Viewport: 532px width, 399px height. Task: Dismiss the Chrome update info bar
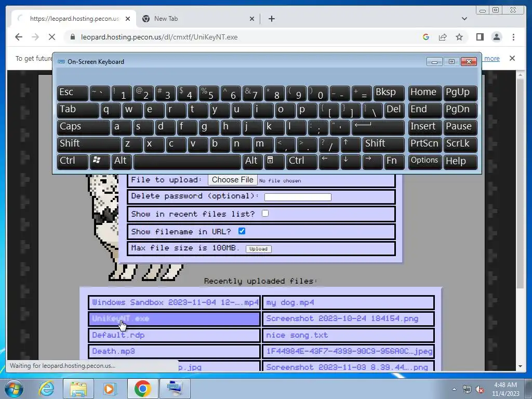(512, 58)
